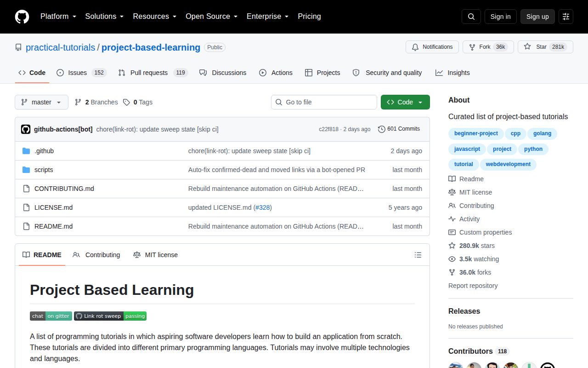Click the Link rot sweep passing badge
Viewport: 588px width, 368px height.
click(x=110, y=316)
